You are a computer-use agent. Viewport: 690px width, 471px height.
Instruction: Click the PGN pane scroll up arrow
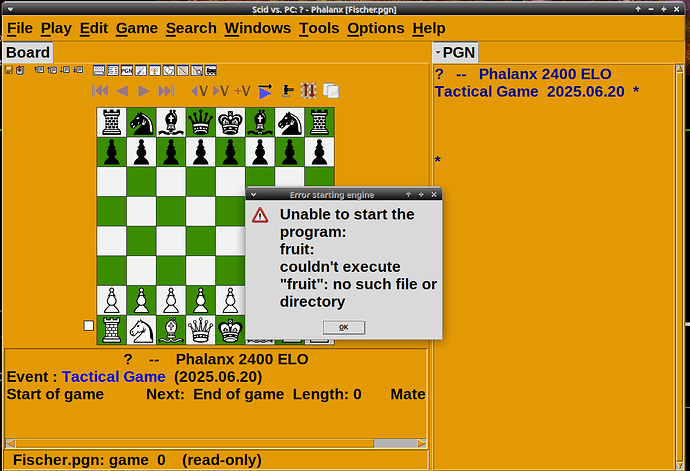679,69
